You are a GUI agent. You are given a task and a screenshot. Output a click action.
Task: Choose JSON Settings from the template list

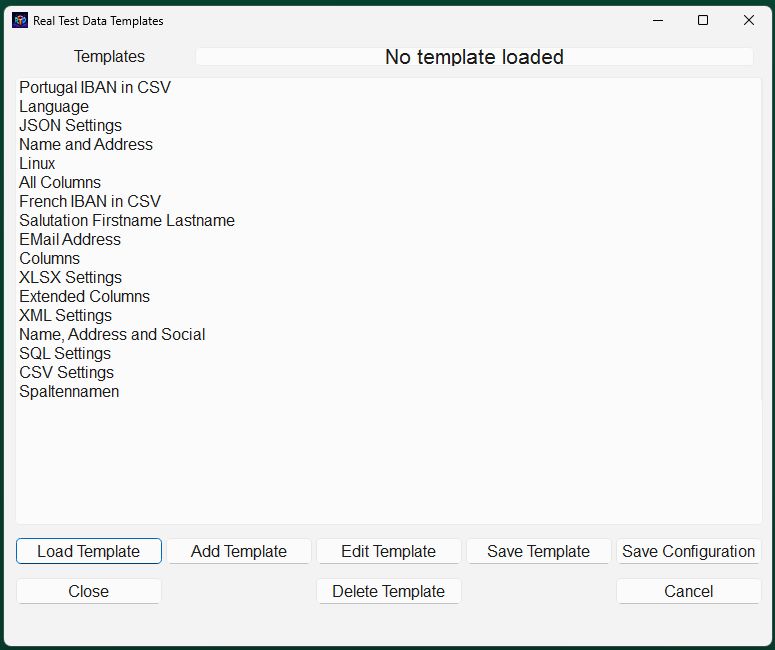[x=70, y=126]
